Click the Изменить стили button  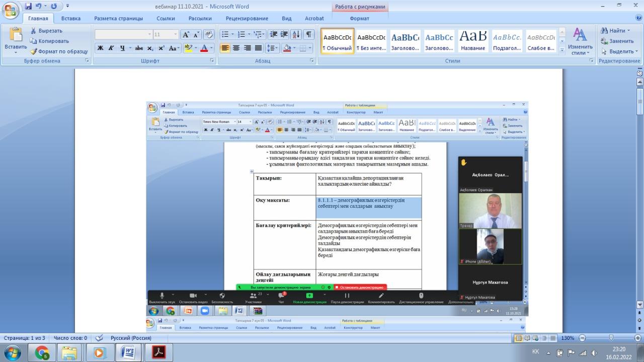(580, 41)
